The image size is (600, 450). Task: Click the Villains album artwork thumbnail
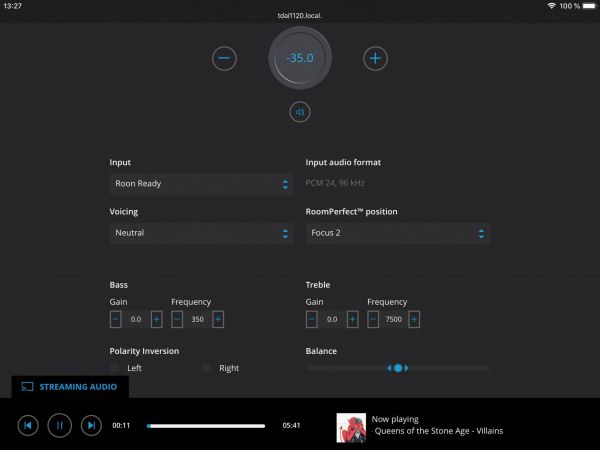tap(350, 425)
